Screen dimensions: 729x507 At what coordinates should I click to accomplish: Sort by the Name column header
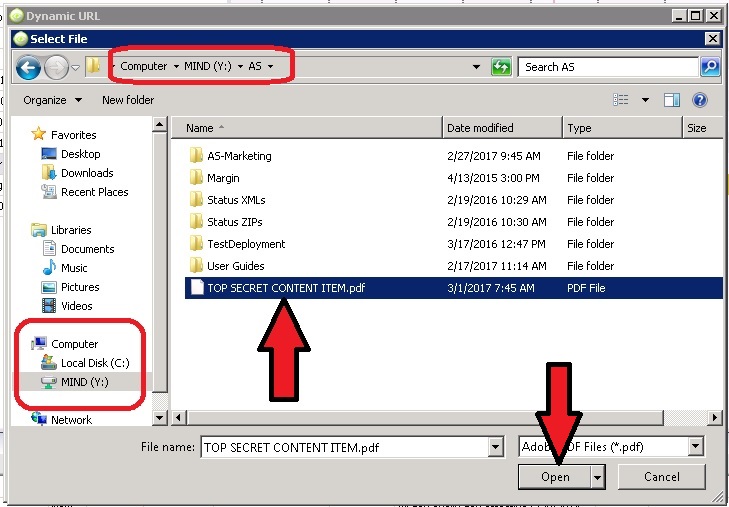pyautogui.click(x=307, y=128)
